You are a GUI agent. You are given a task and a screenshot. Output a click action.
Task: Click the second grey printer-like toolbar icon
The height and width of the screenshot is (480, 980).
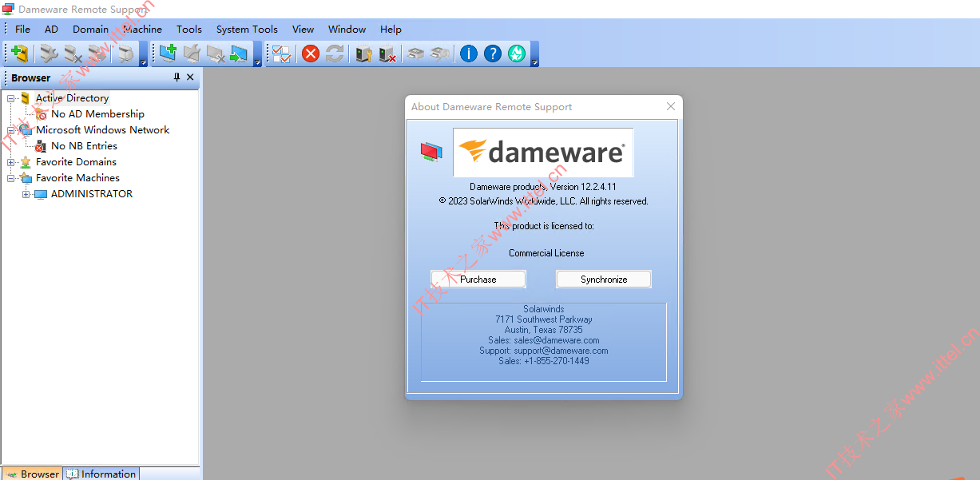(440, 54)
